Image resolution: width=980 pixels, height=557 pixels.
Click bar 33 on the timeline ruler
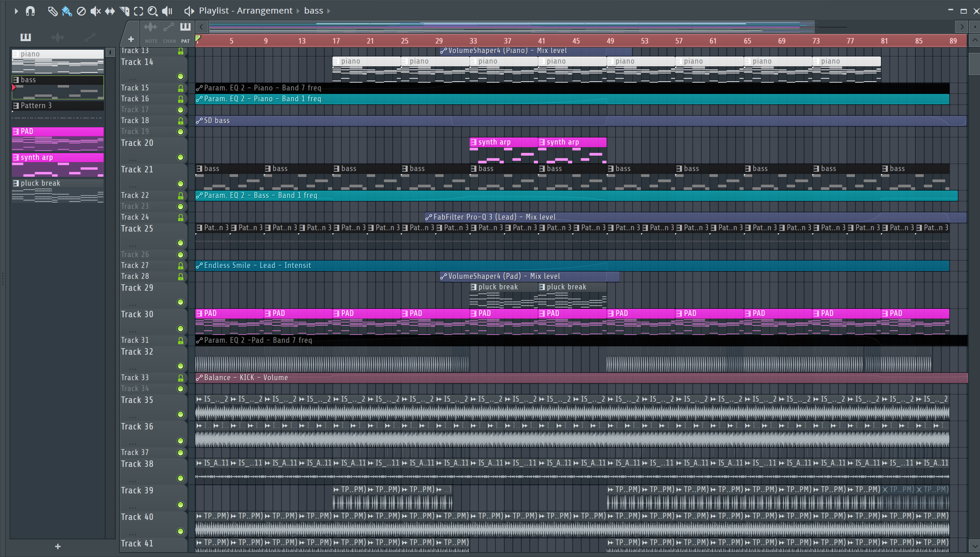click(473, 40)
